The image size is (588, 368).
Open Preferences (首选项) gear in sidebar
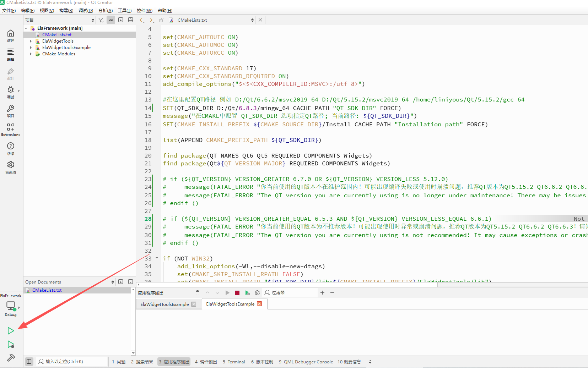click(11, 167)
